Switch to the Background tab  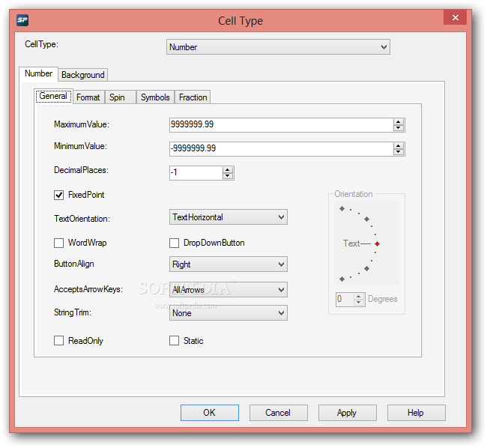point(83,75)
